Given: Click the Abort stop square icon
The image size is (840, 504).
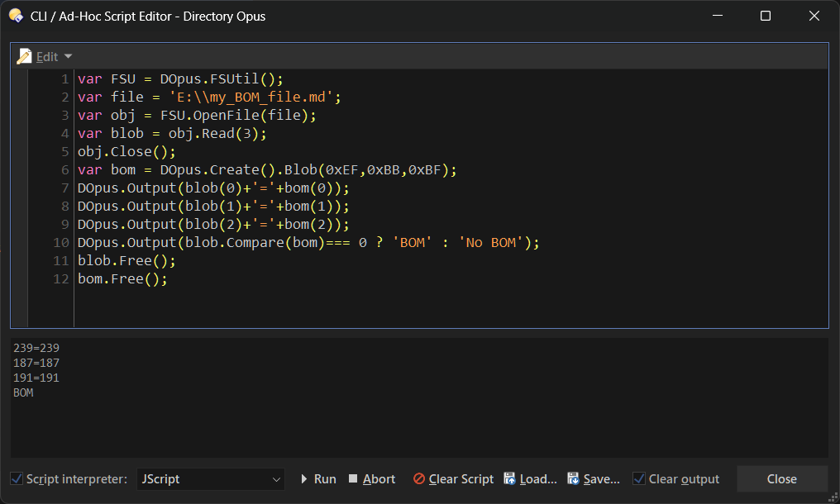Looking at the screenshot, I should [x=353, y=479].
